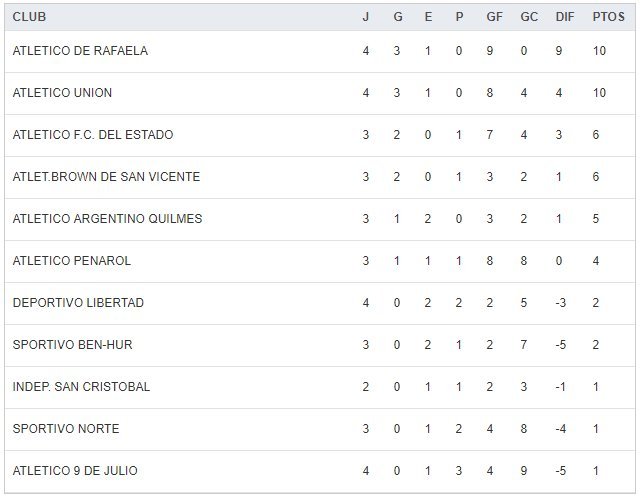640x496 pixels.
Task: Open the DEPORTIVO LIBERTAD entry
Action: [78, 303]
